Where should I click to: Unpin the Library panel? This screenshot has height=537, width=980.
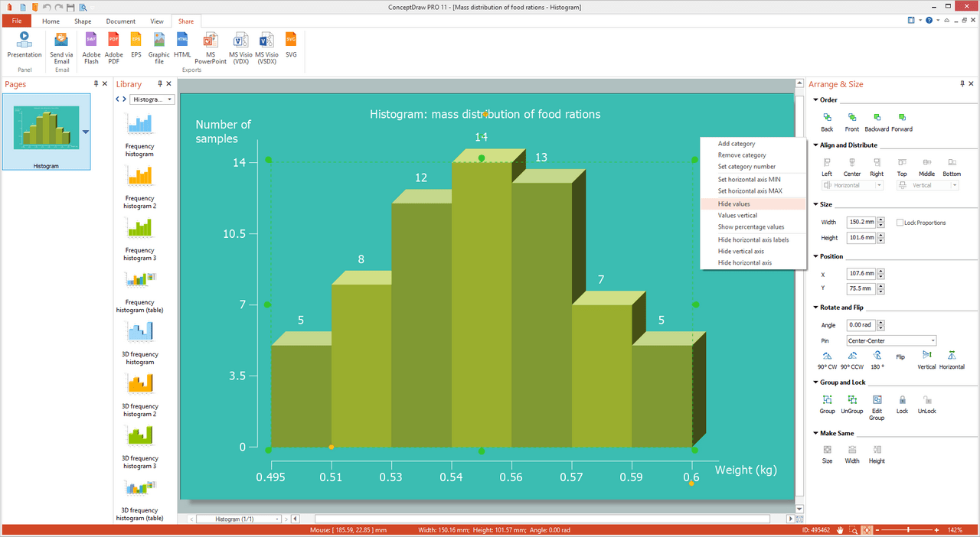pos(159,83)
